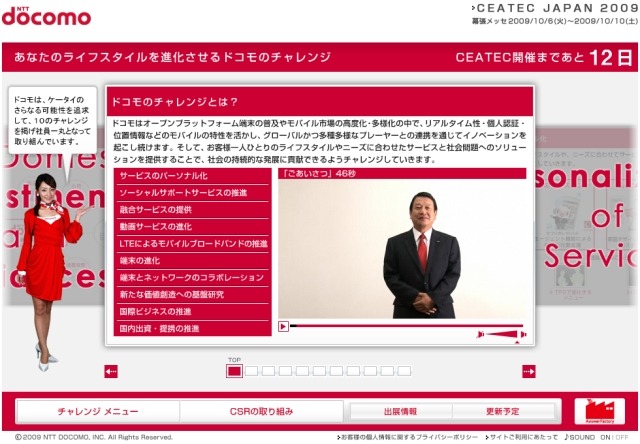Select 端末の進化 item
Viewport: 640px width, 444px height.
point(193,261)
